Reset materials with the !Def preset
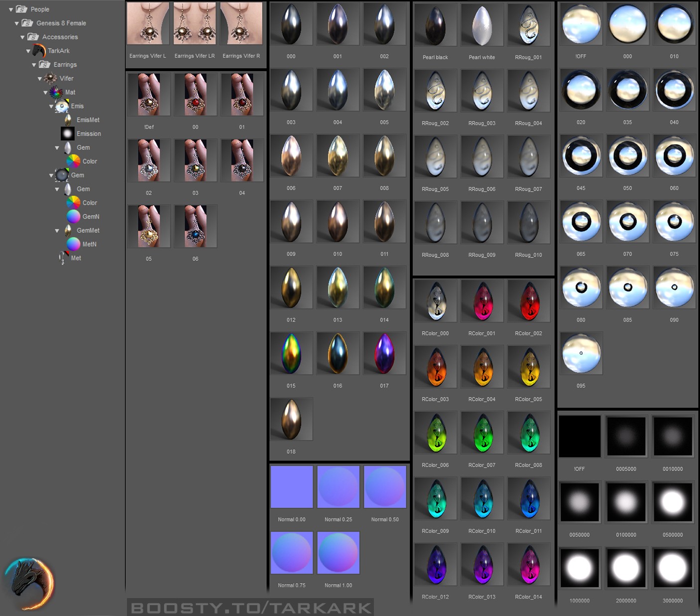Viewport: 700px width, 616px height. [149, 94]
